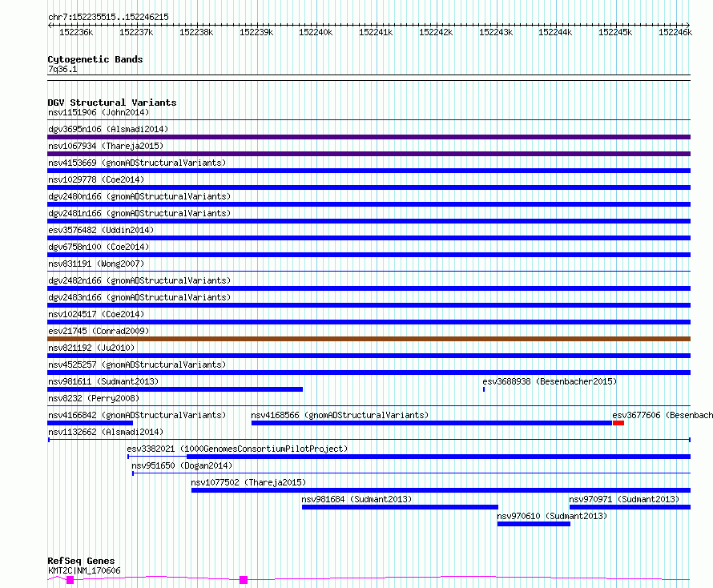Click the purple nsv1067934 variant bar
This screenshot has width=713, height=588.
click(369, 154)
